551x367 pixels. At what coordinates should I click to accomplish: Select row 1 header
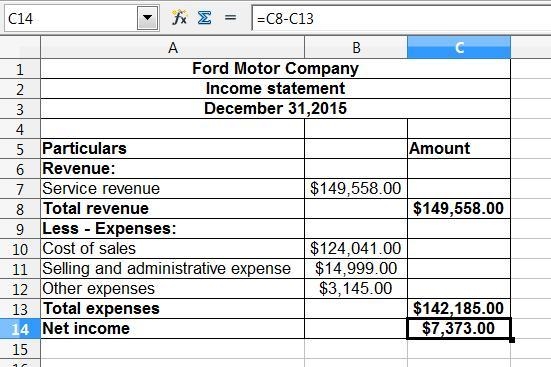click(x=20, y=69)
